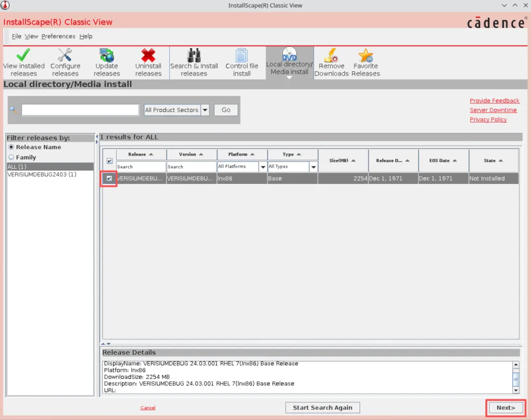The height and width of the screenshot is (420, 531).
Task: Click the Next> button
Action: click(505, 408)
